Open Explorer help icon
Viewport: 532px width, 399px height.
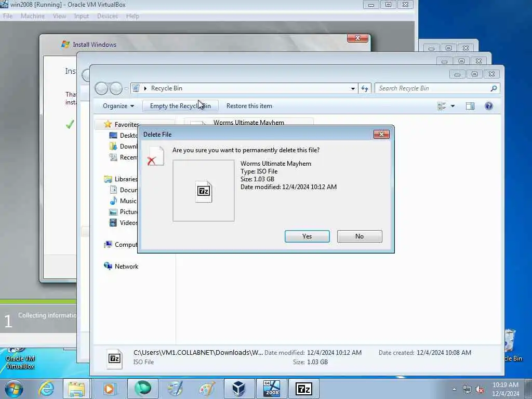(488, 106)
